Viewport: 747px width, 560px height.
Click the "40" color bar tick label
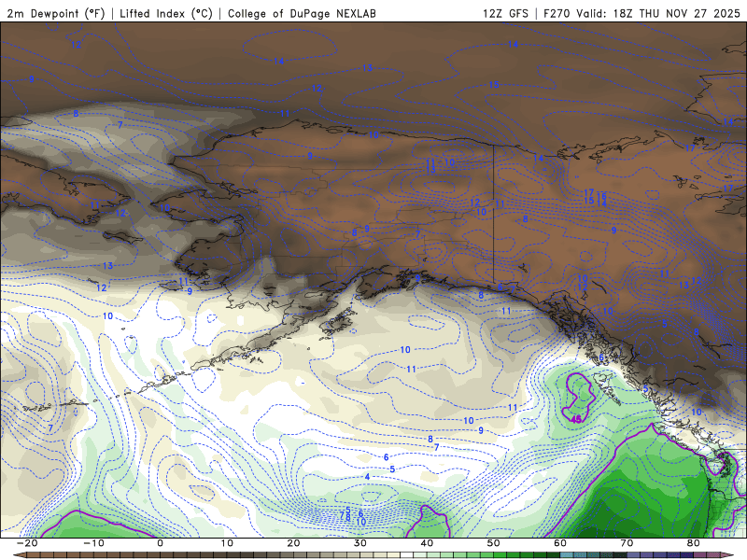(427, 543)
